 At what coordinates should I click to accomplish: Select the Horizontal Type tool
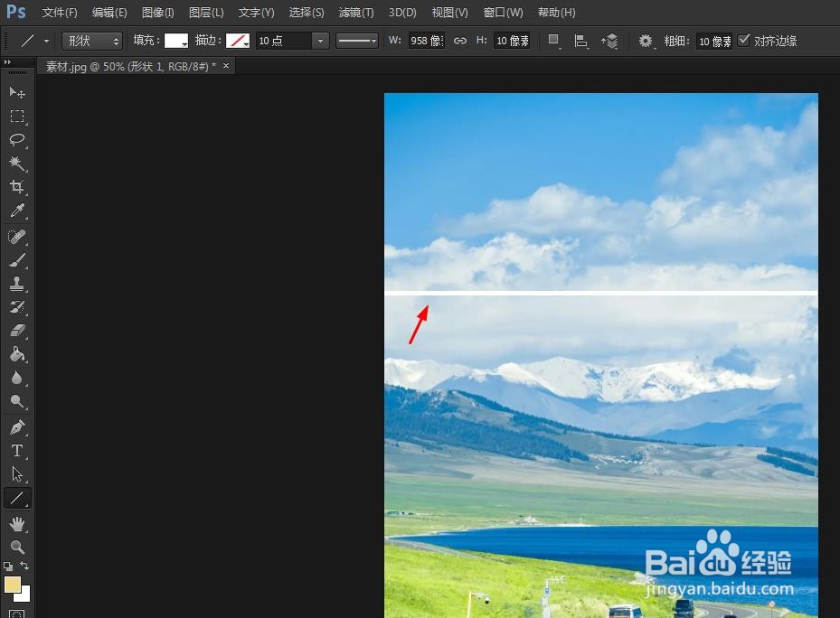16,451
